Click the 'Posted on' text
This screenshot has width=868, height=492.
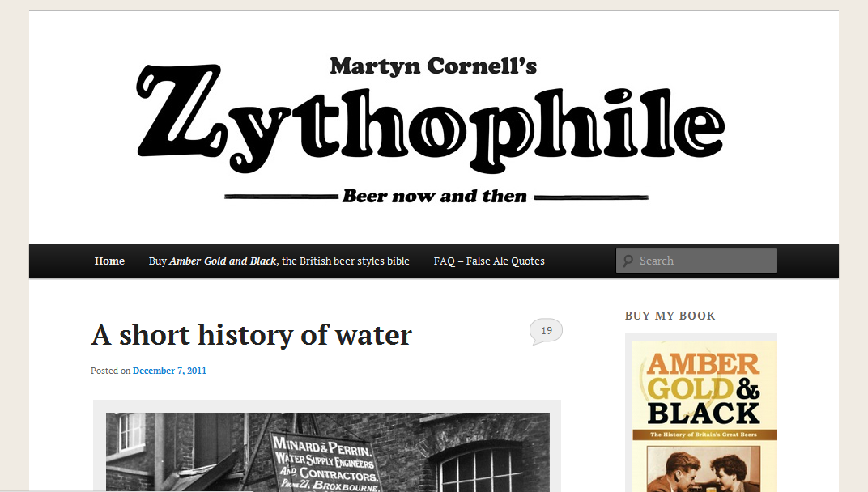111,371
